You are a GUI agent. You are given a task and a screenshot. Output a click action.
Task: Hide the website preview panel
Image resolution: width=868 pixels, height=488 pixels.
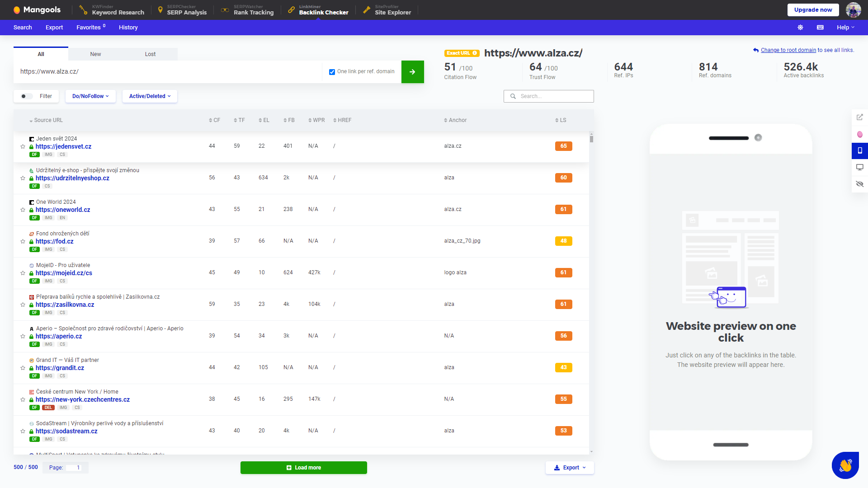tap(860, 184)
